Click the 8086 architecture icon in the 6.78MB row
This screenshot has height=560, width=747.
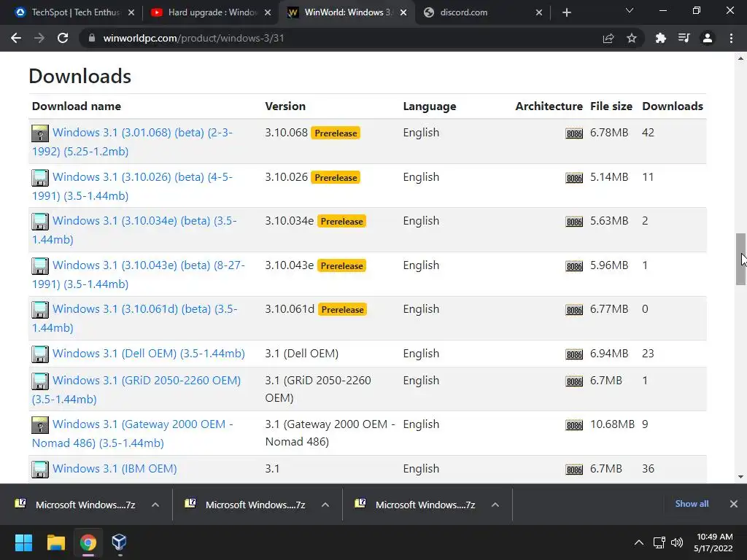pos(574,134)
